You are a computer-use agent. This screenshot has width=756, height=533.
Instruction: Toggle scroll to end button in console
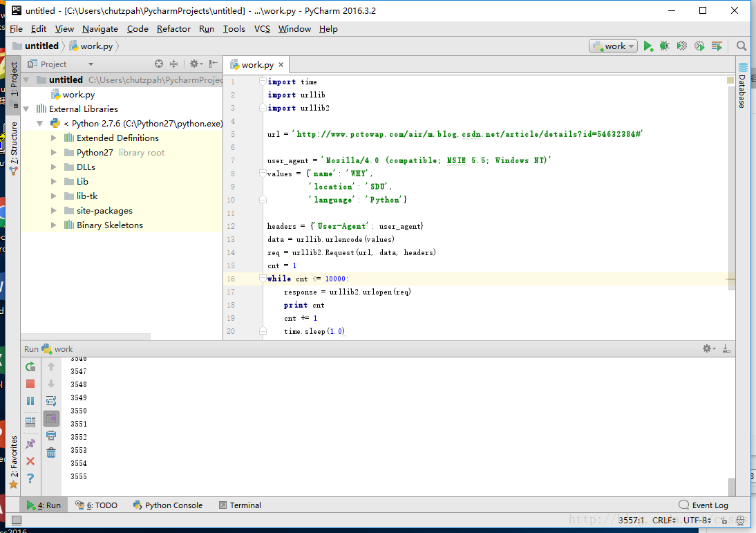click(x=51, y=418)
